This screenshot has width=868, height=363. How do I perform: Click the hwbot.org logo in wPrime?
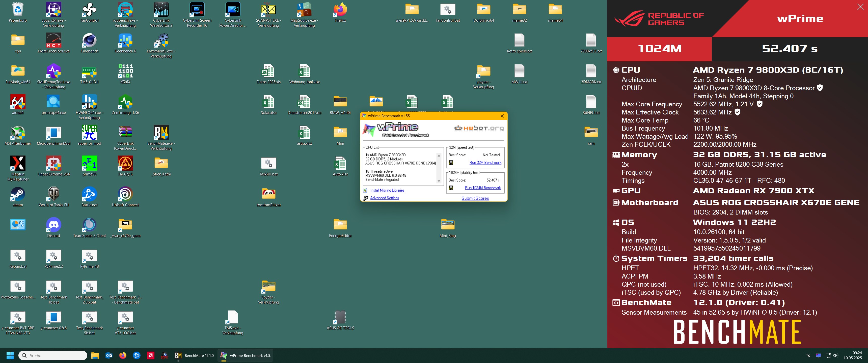coord(479,128)
